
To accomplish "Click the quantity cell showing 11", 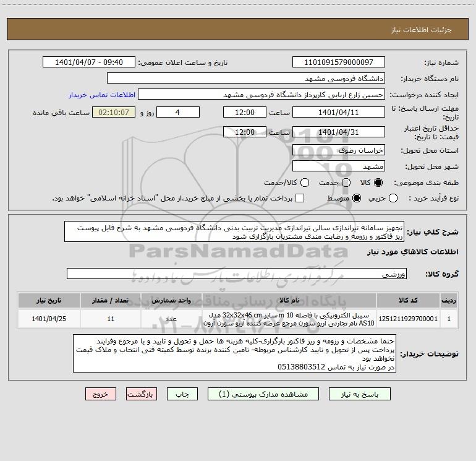I will (x=111, y=319).
